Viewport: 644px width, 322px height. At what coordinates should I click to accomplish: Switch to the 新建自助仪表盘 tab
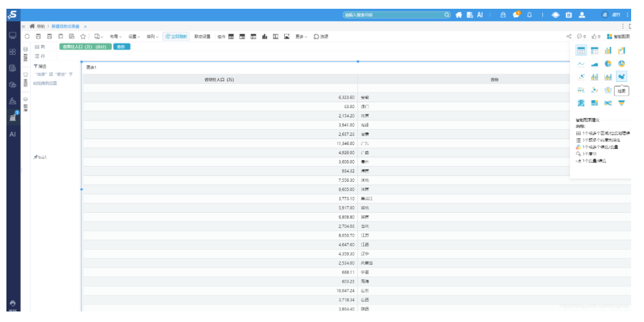[66, 26]
